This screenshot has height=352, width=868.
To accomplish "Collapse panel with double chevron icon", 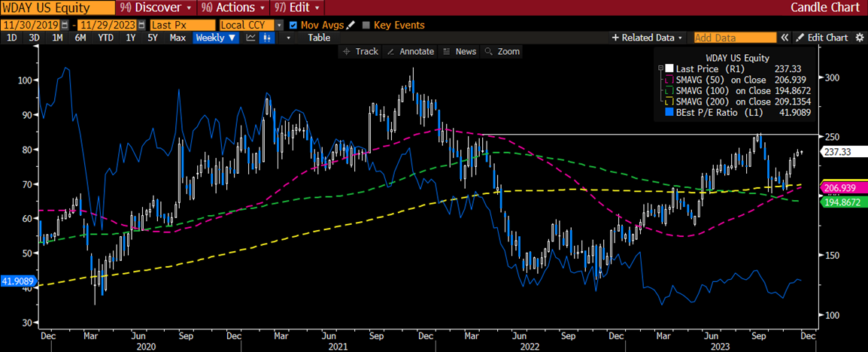I will tap(785, 38).
